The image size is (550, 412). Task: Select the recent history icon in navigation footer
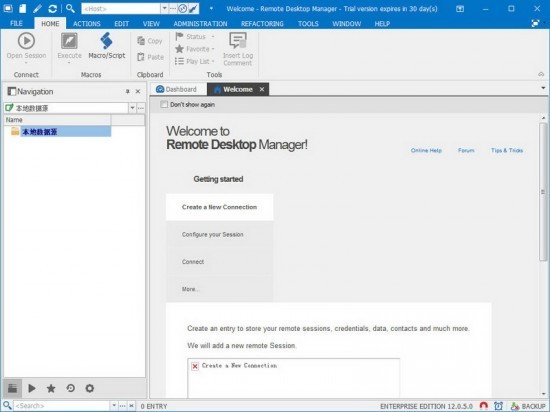pyautogui.click(x=71, y=388)
